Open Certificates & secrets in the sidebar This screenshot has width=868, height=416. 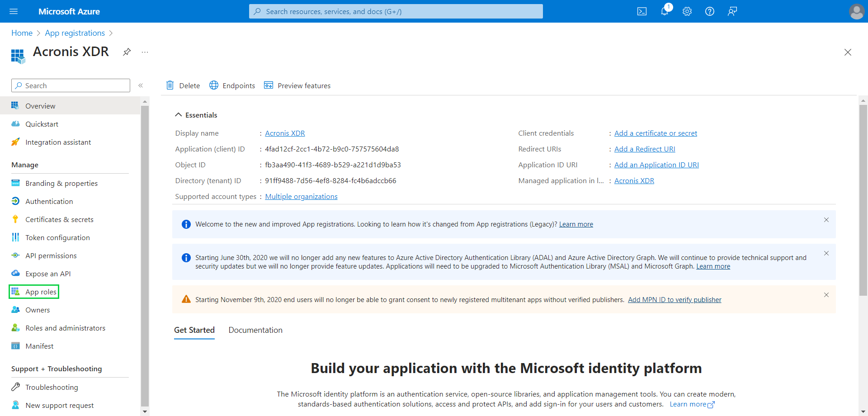click(x=59, y=219)
